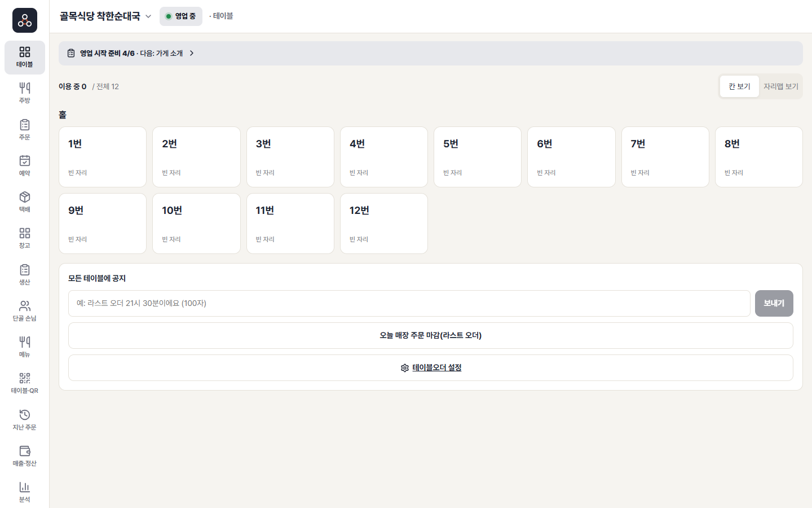Select table card 5번
The image size is (812, 508).
pos(478,157)
